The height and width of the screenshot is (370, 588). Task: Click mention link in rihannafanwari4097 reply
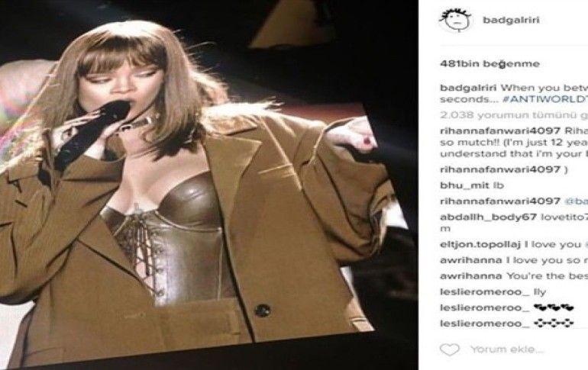pos(576,201)
